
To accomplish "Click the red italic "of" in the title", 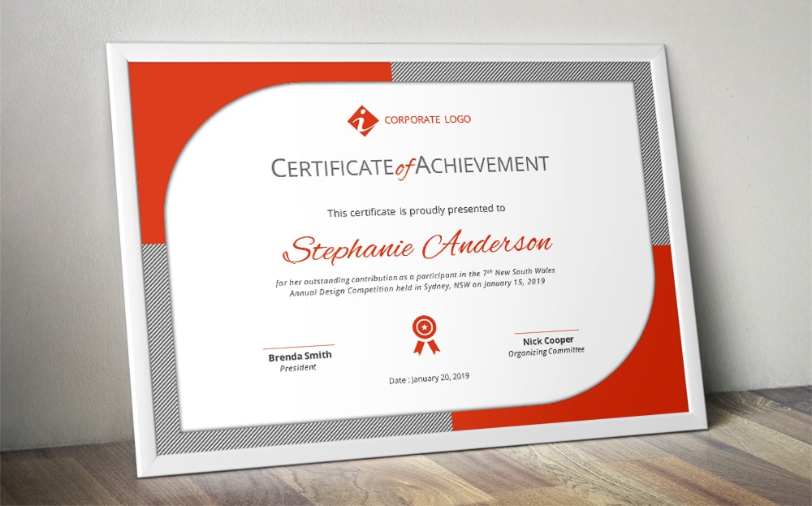I will (406, 167).
